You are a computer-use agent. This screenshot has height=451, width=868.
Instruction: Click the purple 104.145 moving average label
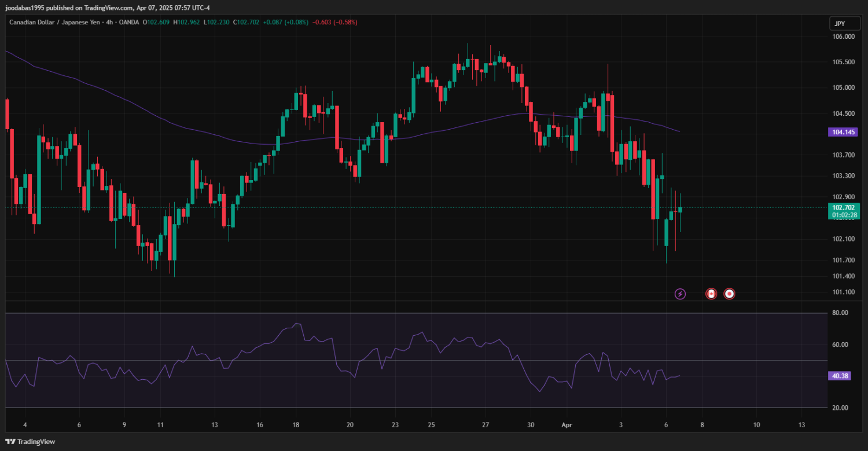pyautogui.click(x=843, y=133)
